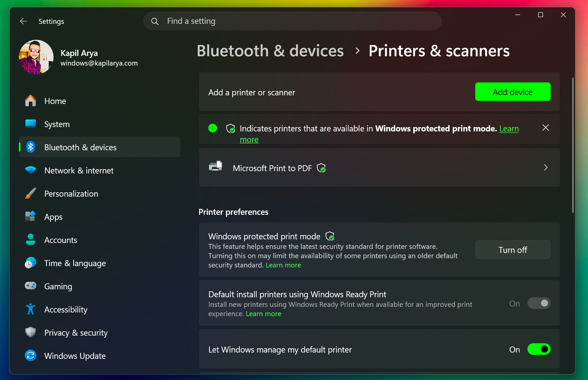Image resolution: width=588 pixels, height=380 pixels.
Task: Click Let Windows manage my default printer label
Action: pos(280,350)
